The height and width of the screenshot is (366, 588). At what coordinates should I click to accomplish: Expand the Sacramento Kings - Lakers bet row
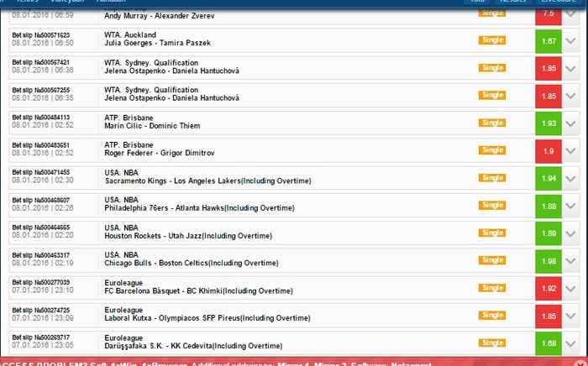[570, 179]
